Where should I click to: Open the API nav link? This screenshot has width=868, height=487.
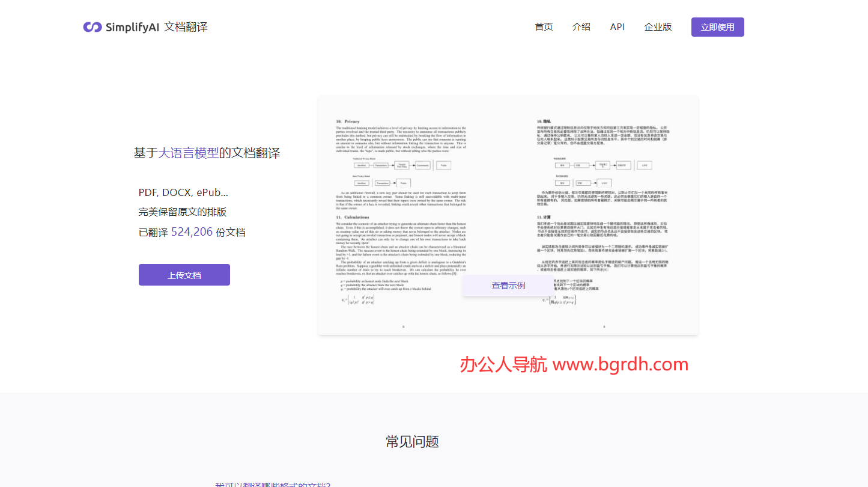click(617, 27)
